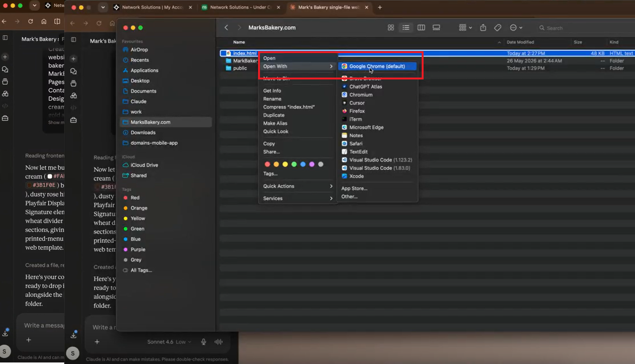Sort by the Name column header
Image resolution: width=635 pixels, height=364 pixels.
click(x=239, y=42)
